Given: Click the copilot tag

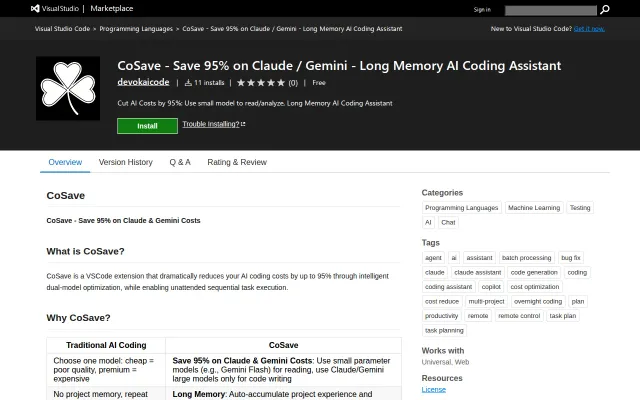Looking at the screenshot, I should 491,287.
